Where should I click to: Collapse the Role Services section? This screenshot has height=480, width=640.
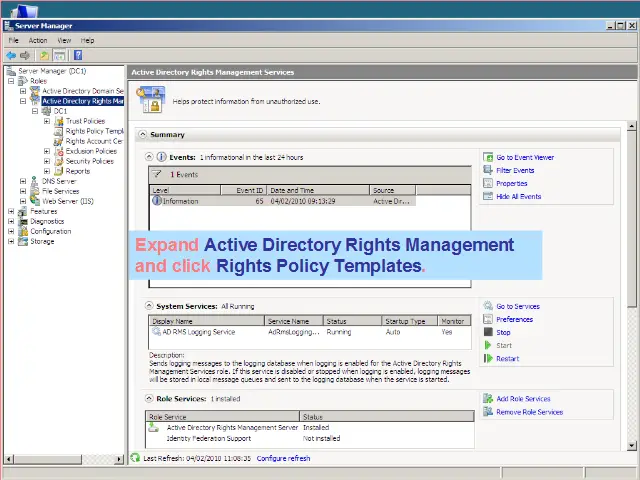click(149, 398)
